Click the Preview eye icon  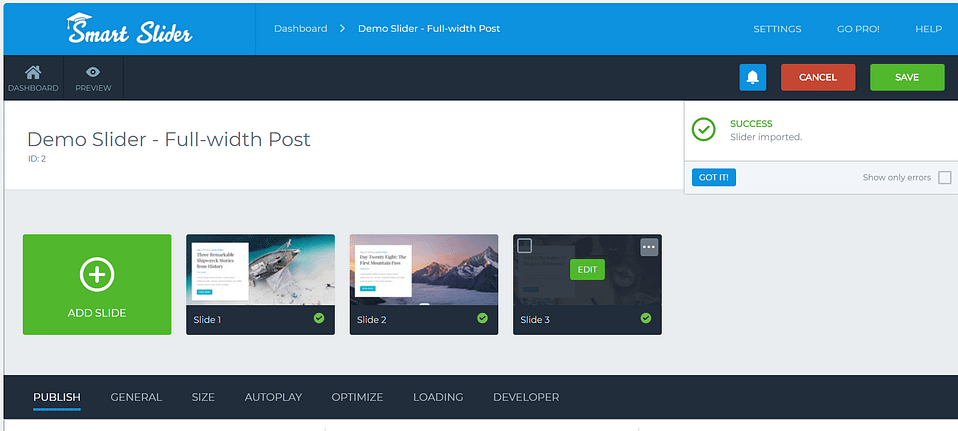coord(93,72)
